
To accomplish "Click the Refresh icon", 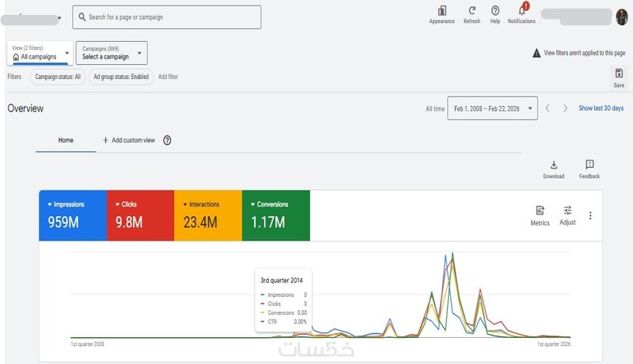I will pyautogui.click(x=472, y=11).
